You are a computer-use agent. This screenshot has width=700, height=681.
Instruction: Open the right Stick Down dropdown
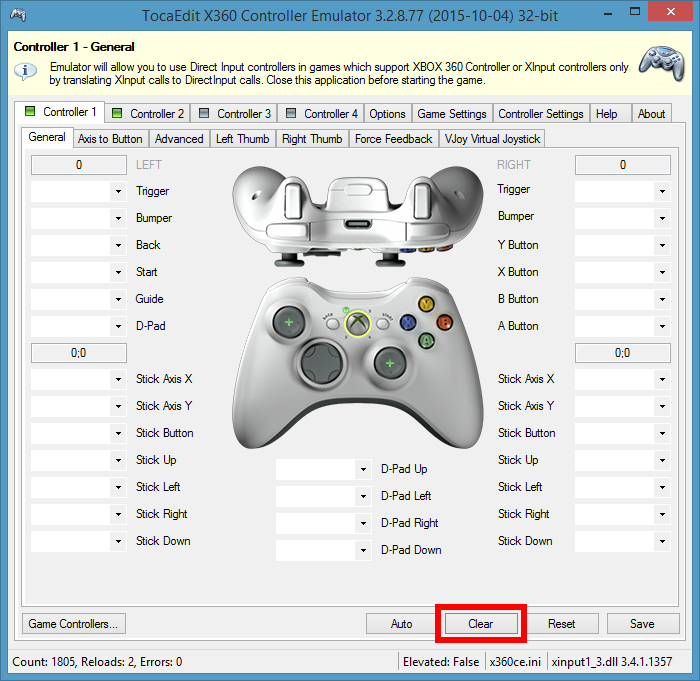(662, 541)
